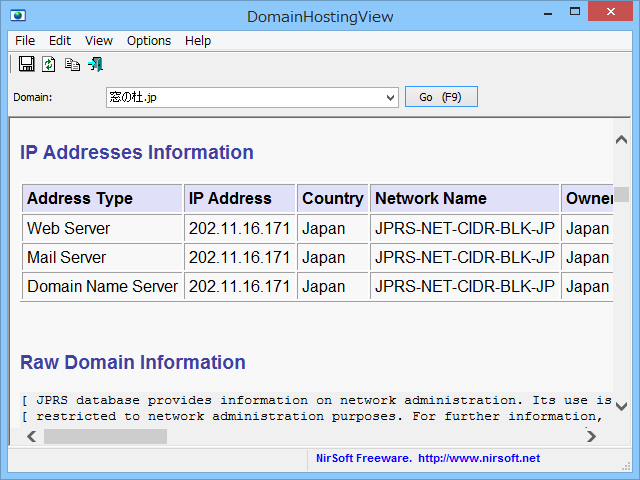The width and height of the screenshot is (640, 480).
Task: Click the Domain Name Server cell
Action: click(102, 287)
